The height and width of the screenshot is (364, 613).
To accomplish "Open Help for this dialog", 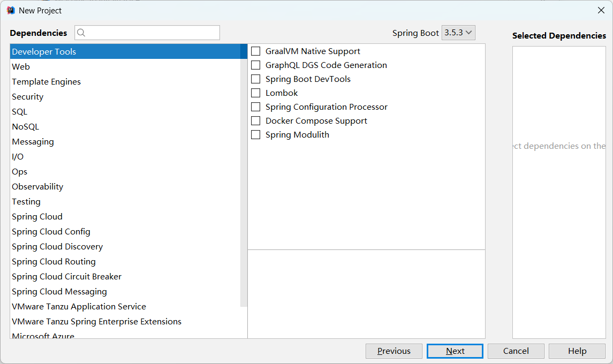I will coord(577,351).
